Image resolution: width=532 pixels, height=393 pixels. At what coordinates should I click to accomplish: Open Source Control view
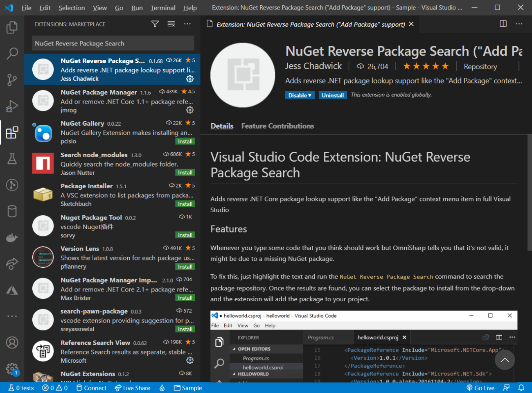pos(12,80)
